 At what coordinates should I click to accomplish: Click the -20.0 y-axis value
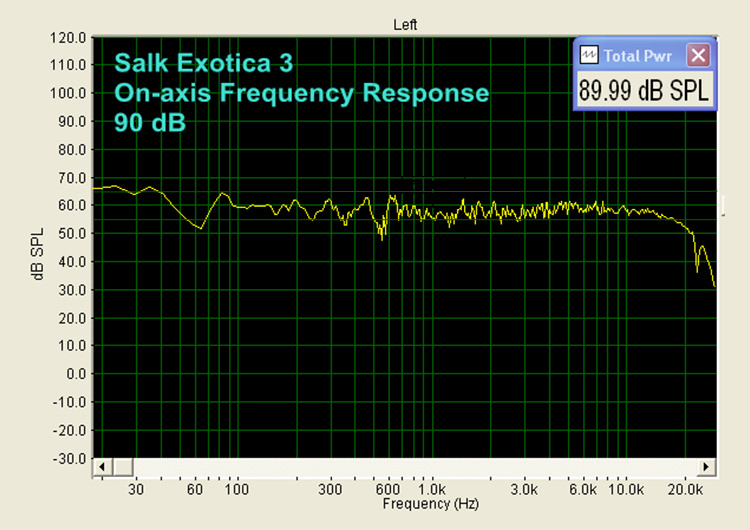point(69,431)
